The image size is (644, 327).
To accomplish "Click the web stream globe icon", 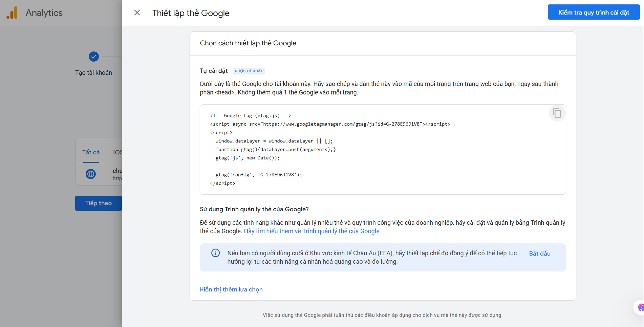I will 91,174.
